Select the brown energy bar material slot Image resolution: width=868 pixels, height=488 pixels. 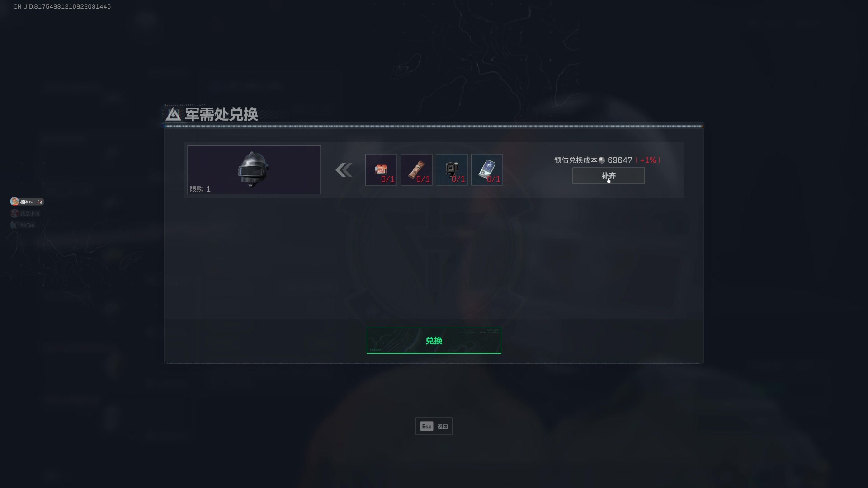[416, 169]
